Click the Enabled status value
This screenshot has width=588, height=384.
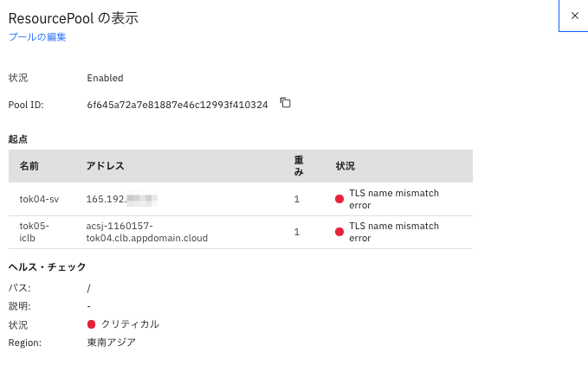click(105, 78)
